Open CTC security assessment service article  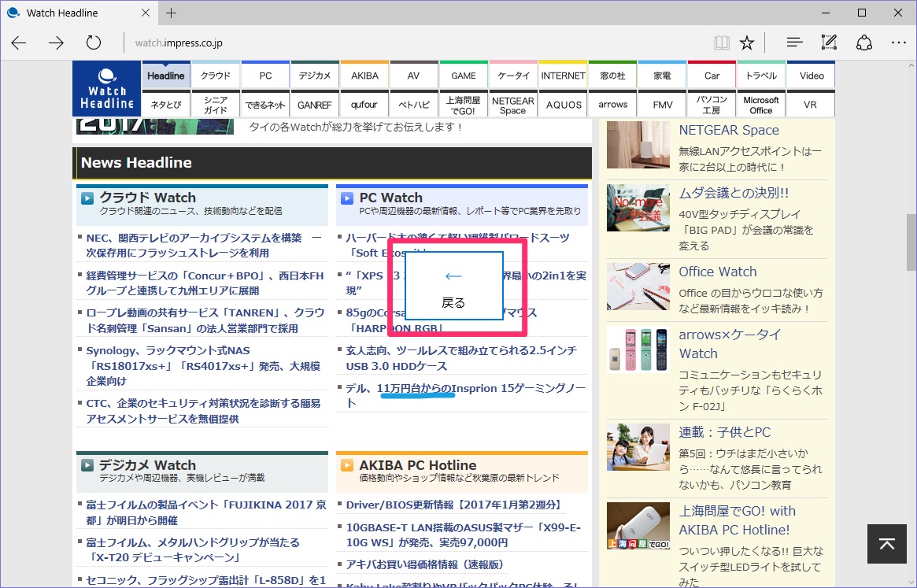[x=203, y=411]
